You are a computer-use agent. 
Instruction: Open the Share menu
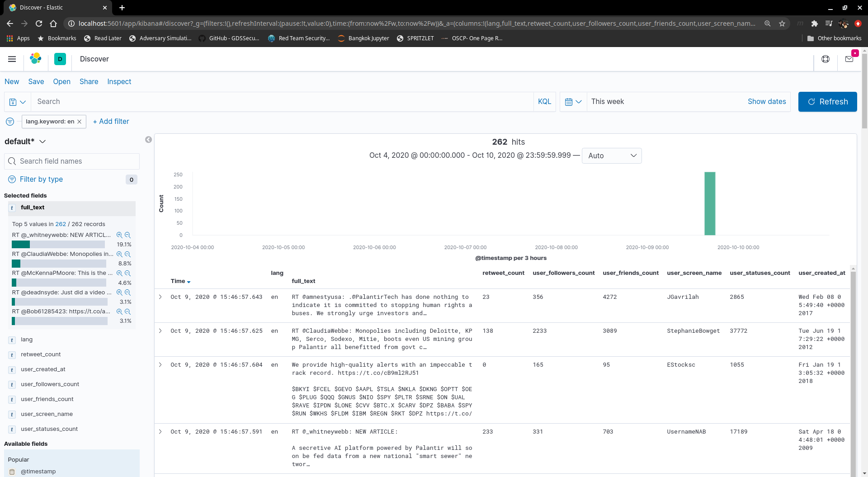[89, 81]
